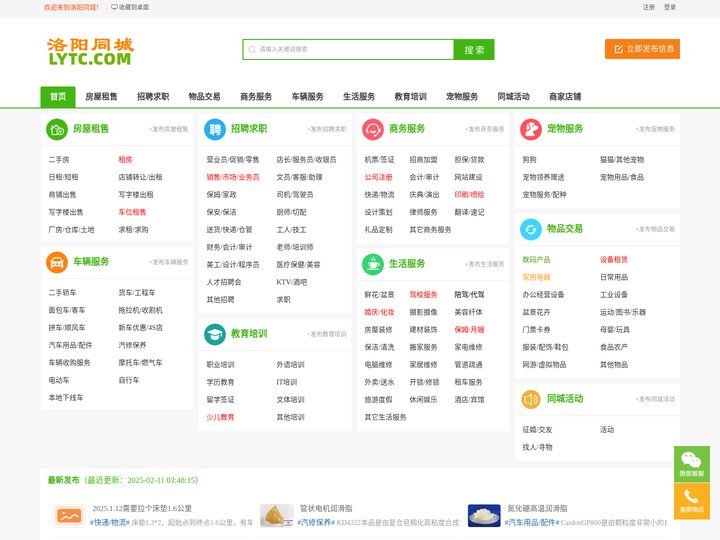Open the 二手轿车 vehicle link

(62, 293)
